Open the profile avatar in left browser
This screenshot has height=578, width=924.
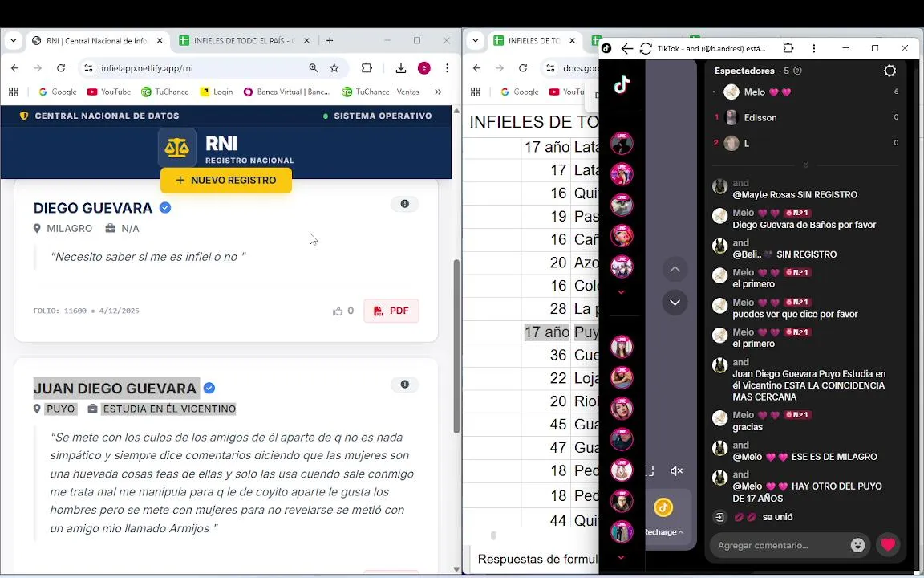point(424,68)
